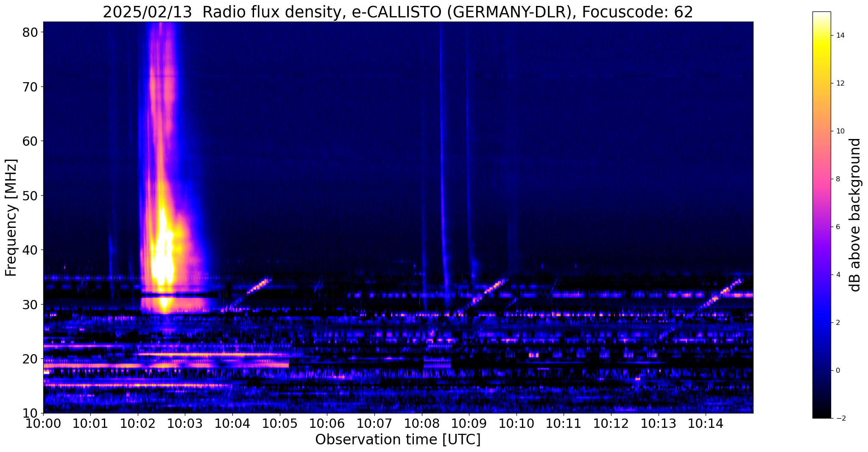Click the 10:02 time tick label

pyautogui.click(x=138, y=424)
